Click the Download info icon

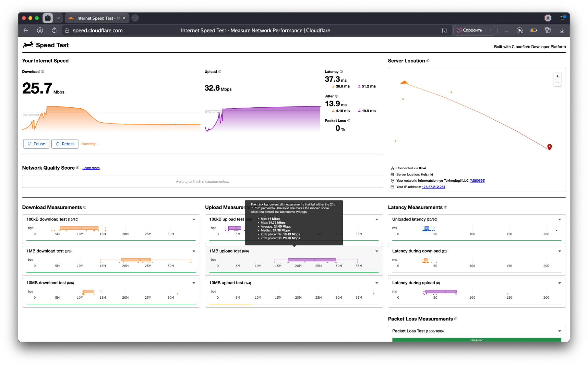(x=42, y=71)
